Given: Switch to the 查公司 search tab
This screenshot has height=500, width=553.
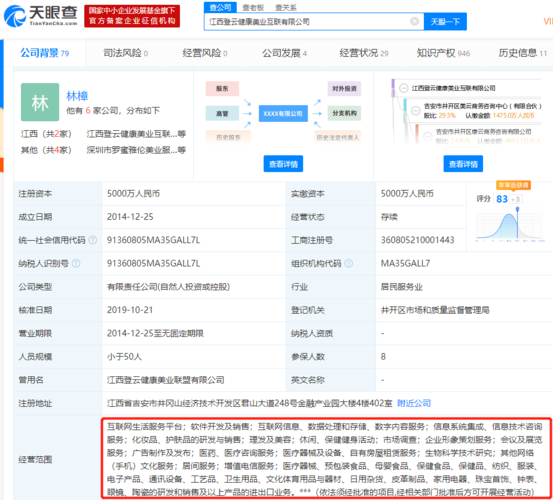Looking at the screenshot, I should coord(220,7).
